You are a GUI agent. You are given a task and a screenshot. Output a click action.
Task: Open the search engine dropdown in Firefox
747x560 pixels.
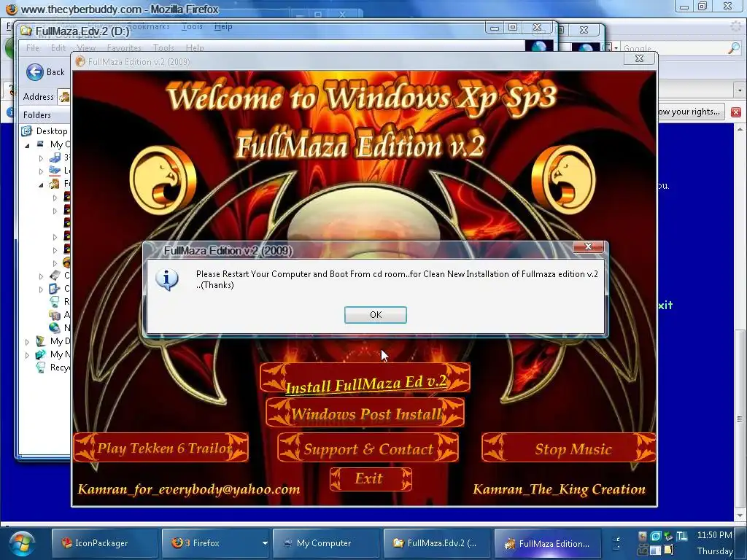[x=616, y=48]
